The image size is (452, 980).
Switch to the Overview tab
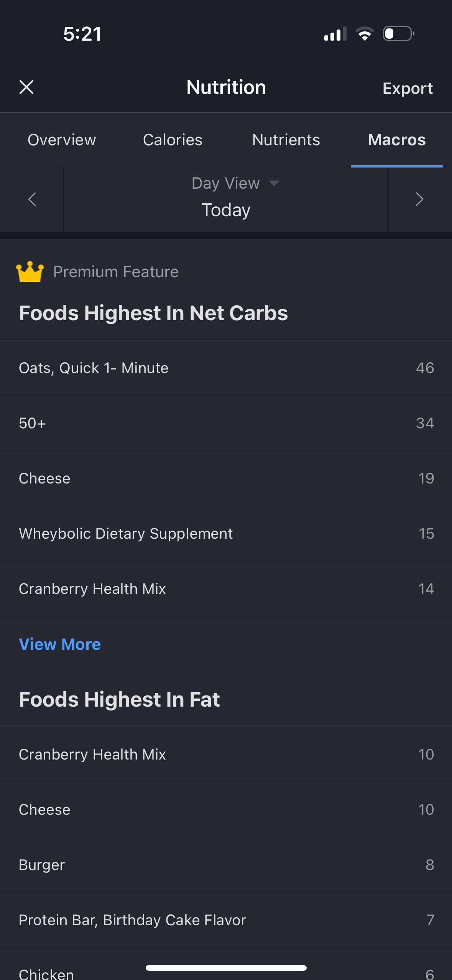click(62, 140)
